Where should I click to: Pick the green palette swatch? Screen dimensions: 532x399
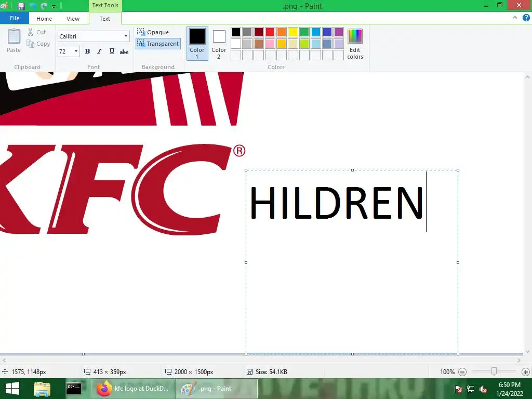[304, 32]
